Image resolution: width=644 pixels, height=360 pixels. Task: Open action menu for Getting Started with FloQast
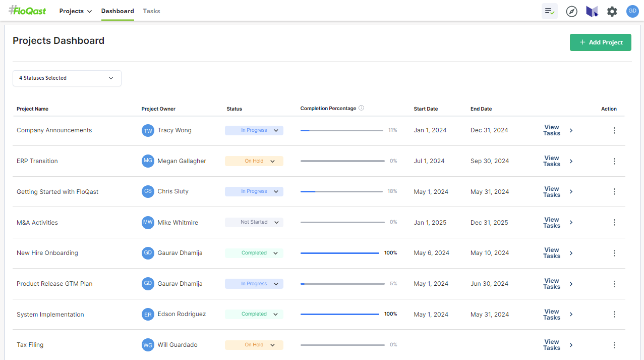click(614, 191)
